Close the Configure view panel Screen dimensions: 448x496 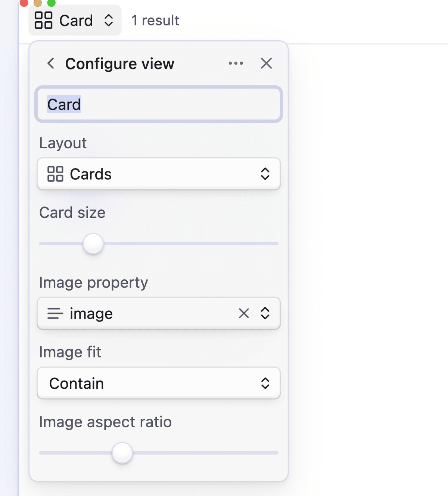[266, 63]
